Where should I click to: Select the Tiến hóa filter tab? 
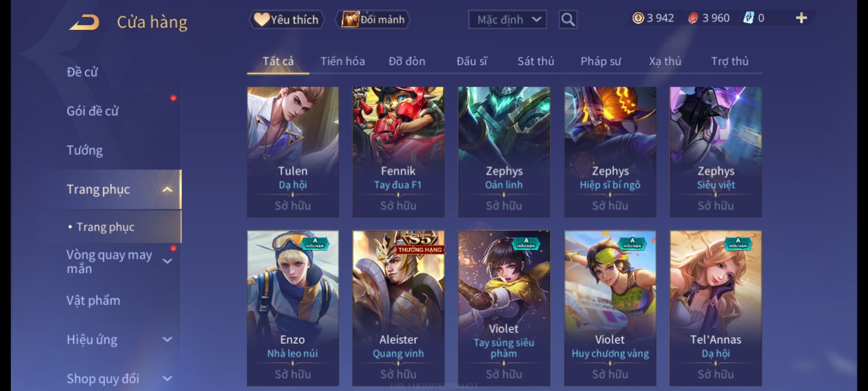(x=342, y=61)
